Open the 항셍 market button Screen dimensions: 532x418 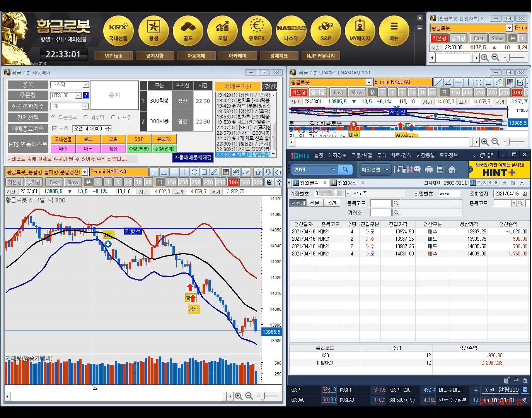(x=153, y=31)
